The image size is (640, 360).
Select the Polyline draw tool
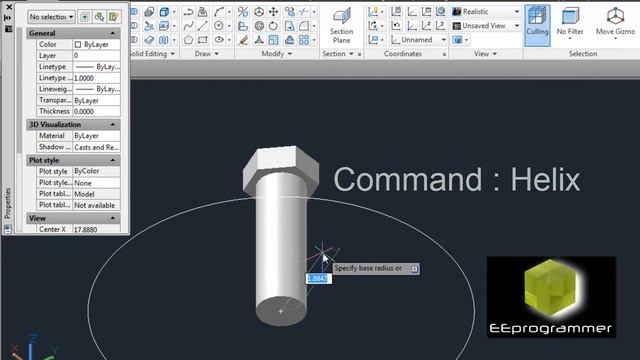[x=188, y=12]
